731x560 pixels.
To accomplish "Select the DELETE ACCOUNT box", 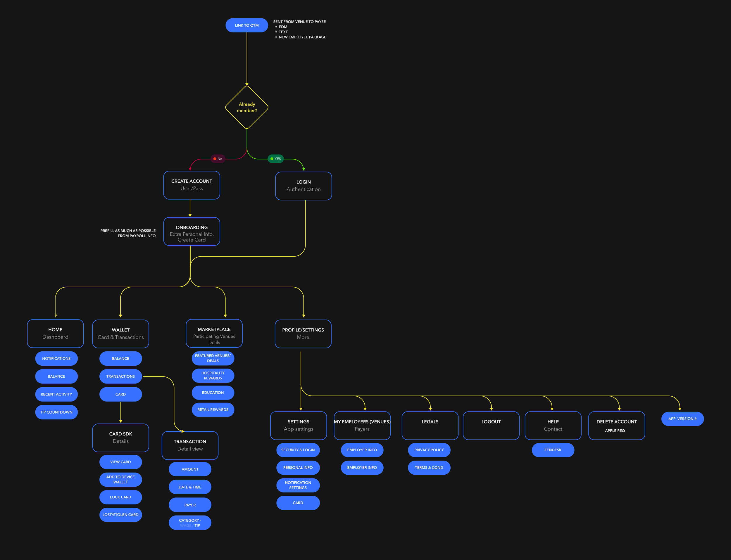I will point(616,426).
